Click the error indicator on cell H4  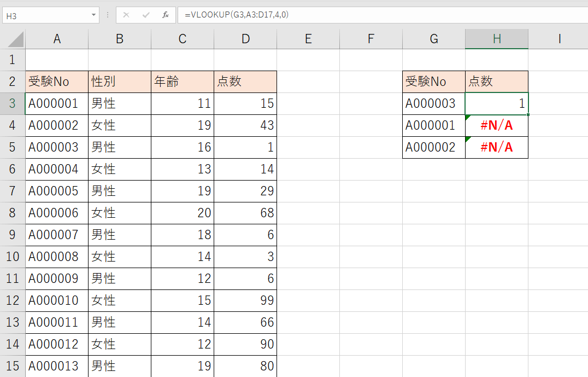pyautogui.click(x=468, y=117)
